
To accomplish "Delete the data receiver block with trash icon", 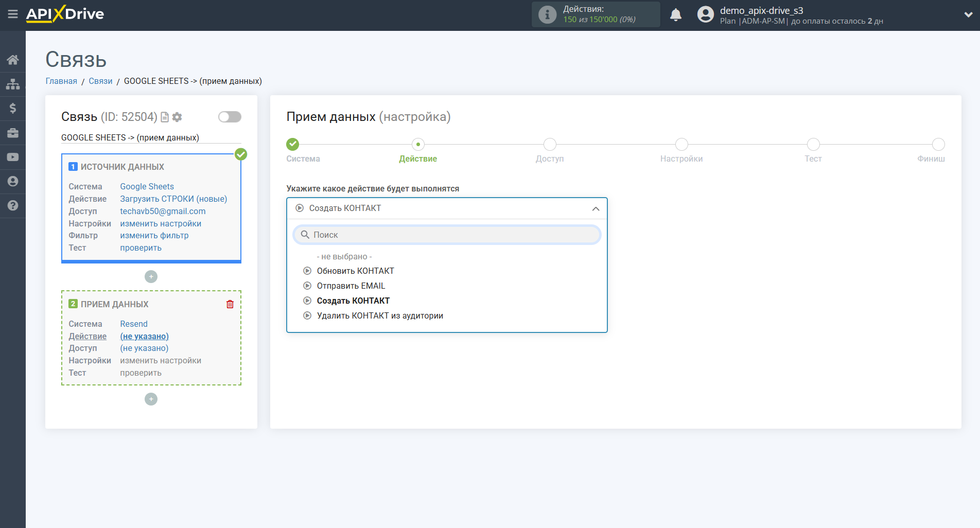I will [x=230, y=304].
